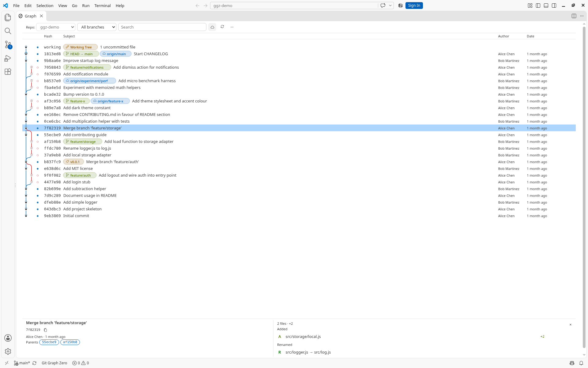This screenshot has height=368, width=588.
Task: Open the Terminal menu
Action: [x=102, y=6]
